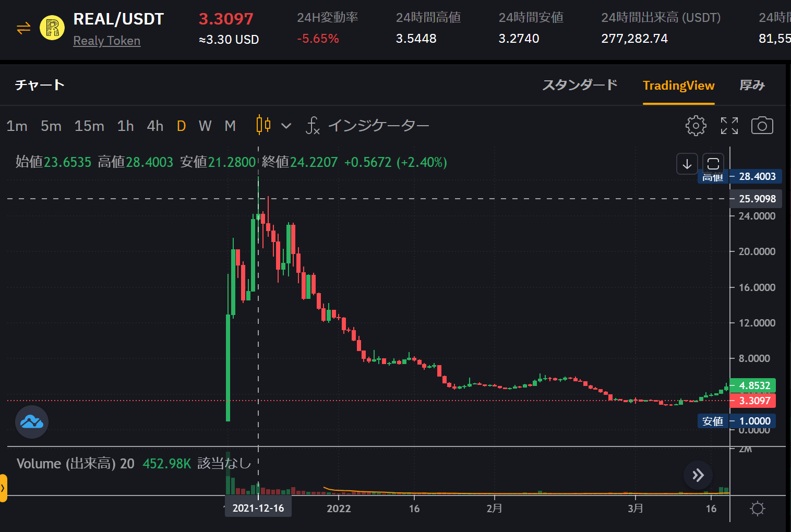Click the depth chart icon above the volume panel

[31, 422]
